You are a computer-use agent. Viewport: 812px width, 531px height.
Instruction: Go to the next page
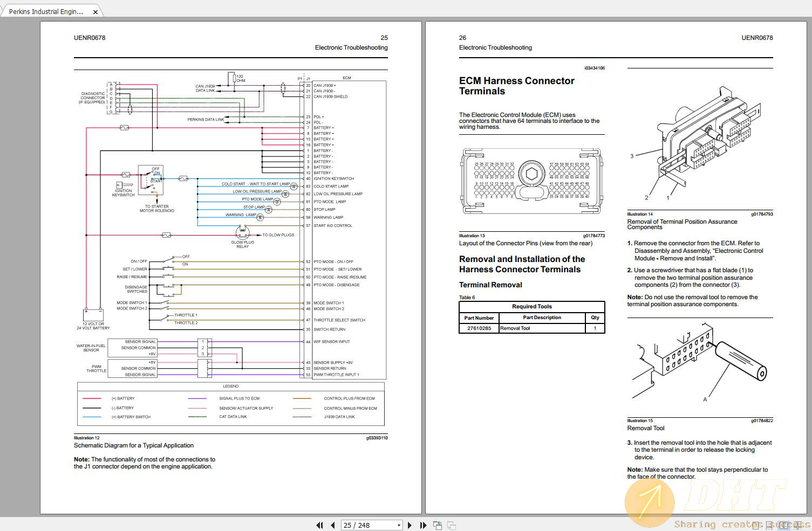pyautogui.click(x=410, y=525)
